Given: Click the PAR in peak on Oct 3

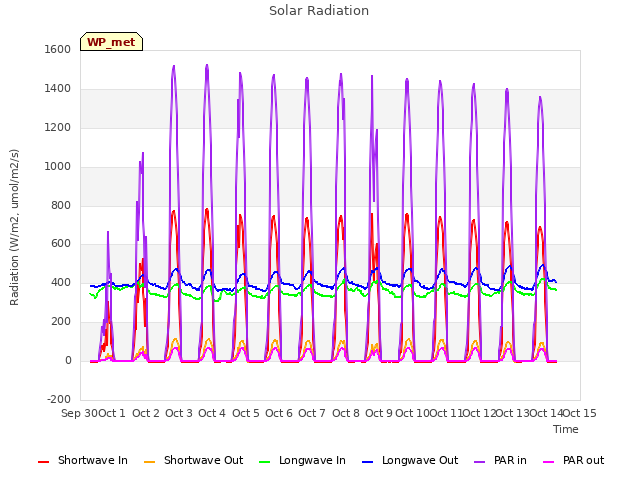Looking at the screenshot, I should click(x=174, y=66).
